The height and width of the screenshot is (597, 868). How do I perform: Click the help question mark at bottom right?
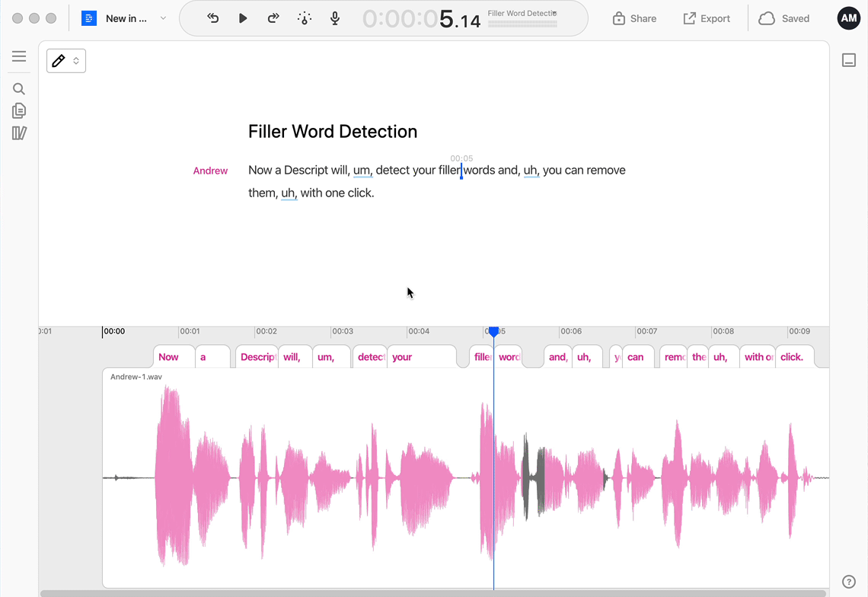click(850, 581)
